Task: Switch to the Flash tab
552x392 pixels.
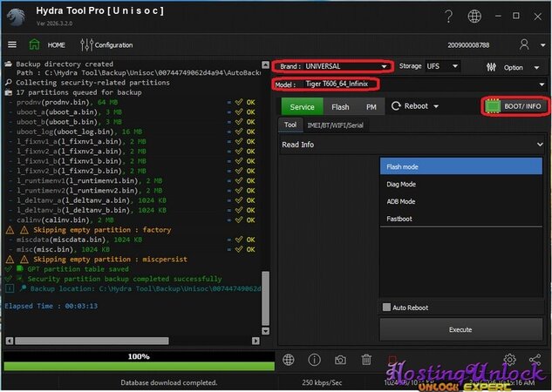Action: (340, 107)
